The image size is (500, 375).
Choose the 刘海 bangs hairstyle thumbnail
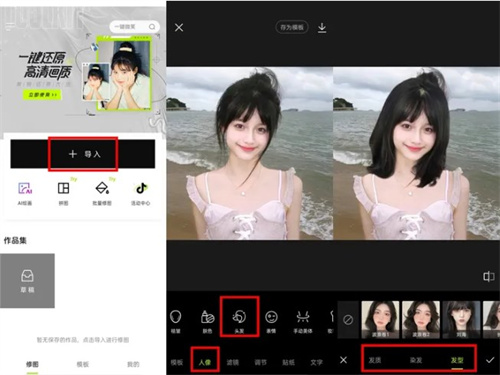pyautogui.click(x=461, y=320)
